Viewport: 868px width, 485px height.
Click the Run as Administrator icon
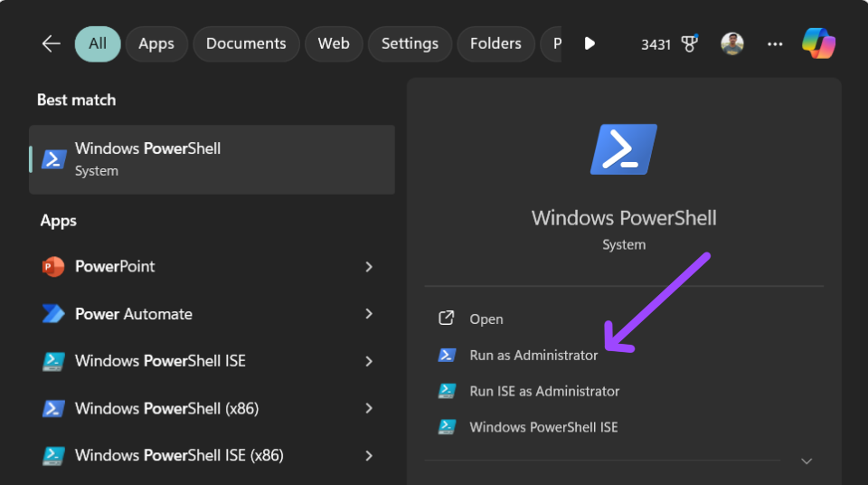[447, 355]
